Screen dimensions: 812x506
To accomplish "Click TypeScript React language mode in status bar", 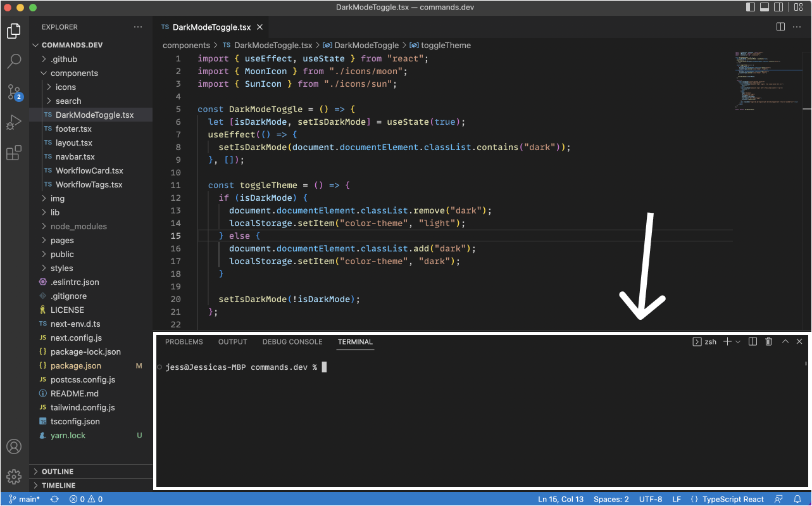I will pos(732,499).
